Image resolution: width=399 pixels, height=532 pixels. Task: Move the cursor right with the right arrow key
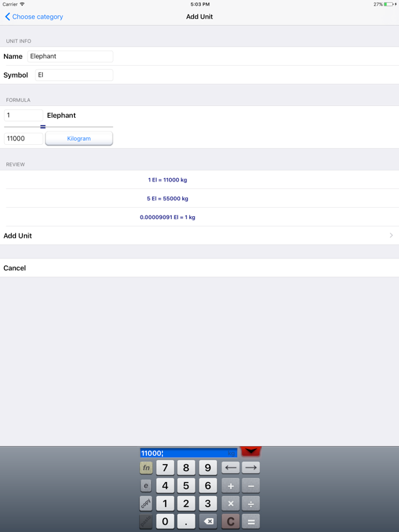point(251,468)
